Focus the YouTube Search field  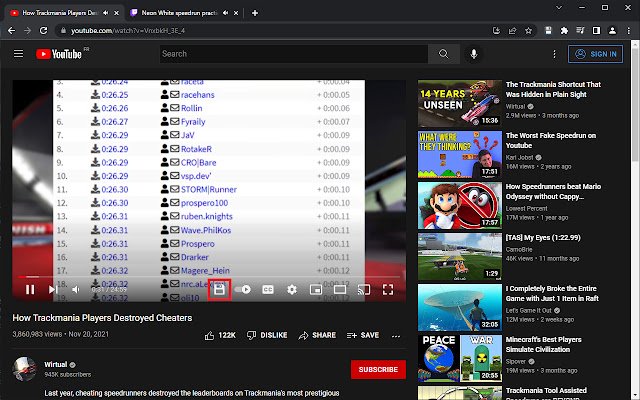click(293, 53)
